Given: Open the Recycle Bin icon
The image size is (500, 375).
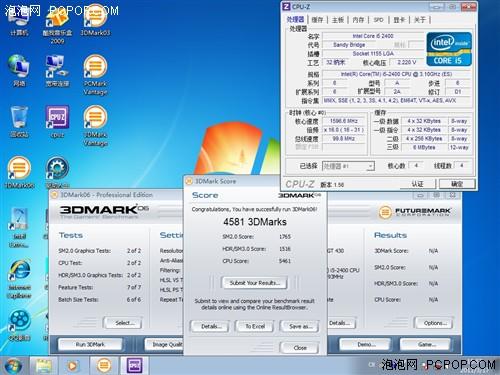Looking at the screenshot, I should tap(19, 122).
